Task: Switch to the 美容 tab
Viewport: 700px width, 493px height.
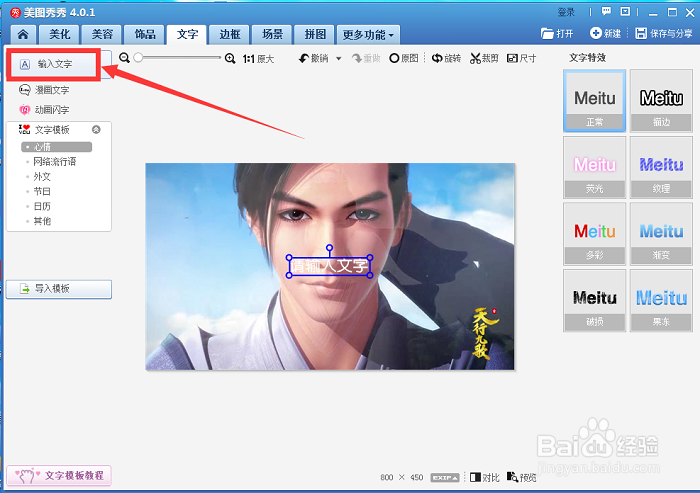Action: tap(102, 34)
